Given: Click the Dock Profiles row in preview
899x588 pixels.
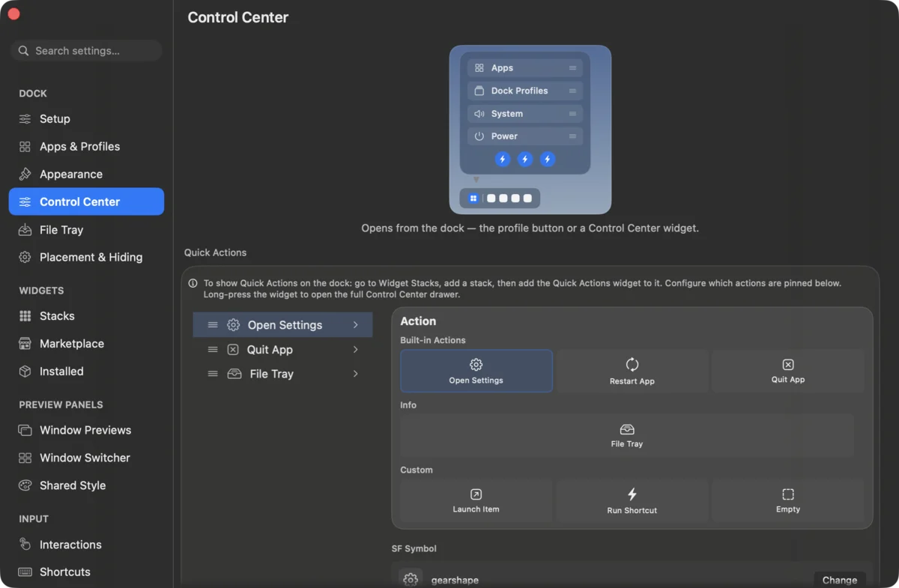Looking at the screenshot, I should (525, 91).
